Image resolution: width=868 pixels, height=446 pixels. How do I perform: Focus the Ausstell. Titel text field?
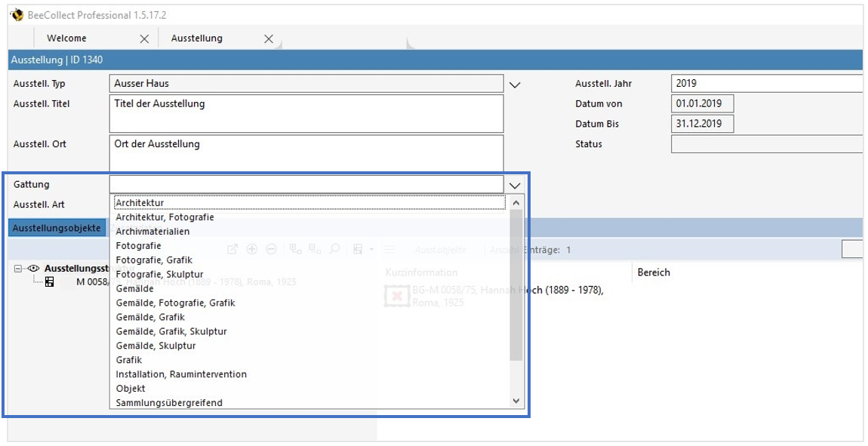click(306, 113)
